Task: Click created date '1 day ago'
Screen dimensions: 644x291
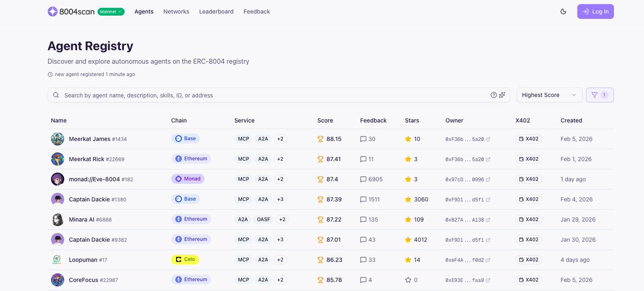Action: pyautogui.click(x=573, y=179)
